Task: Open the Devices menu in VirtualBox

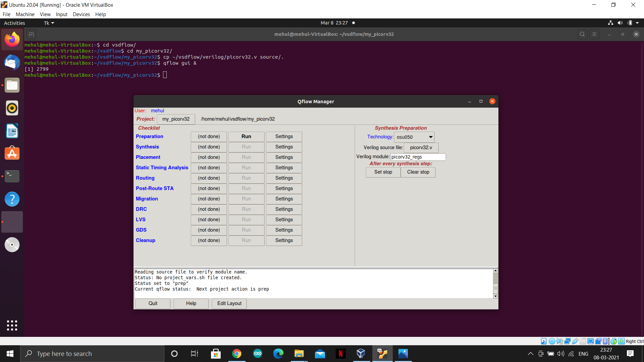Action: point(81,14)
